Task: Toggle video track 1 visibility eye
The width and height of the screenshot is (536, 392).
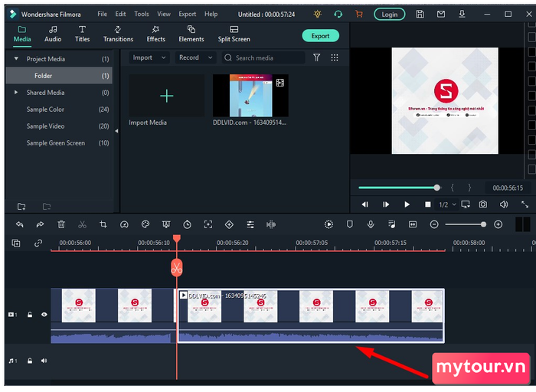Action: pos(44,315)
